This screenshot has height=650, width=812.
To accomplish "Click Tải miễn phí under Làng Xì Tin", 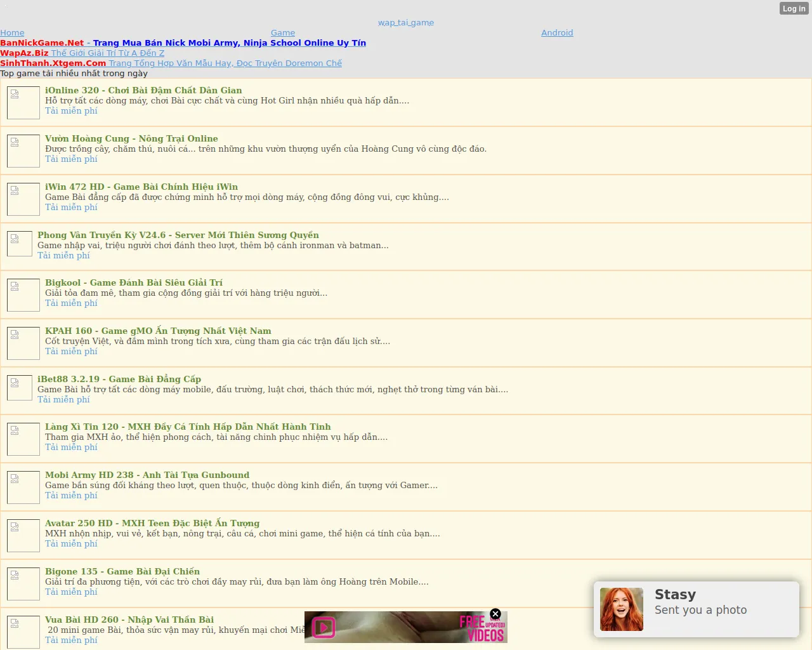I will pos(71,447).
